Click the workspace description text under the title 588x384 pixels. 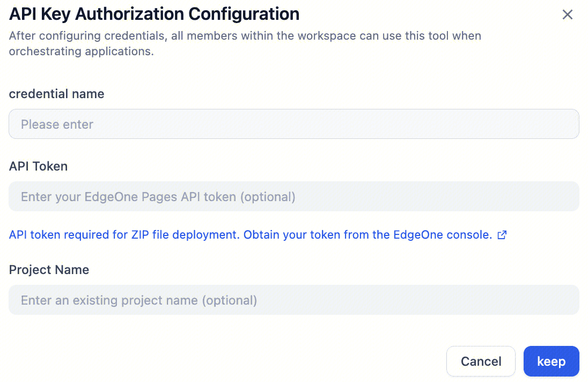pos(245,43)
